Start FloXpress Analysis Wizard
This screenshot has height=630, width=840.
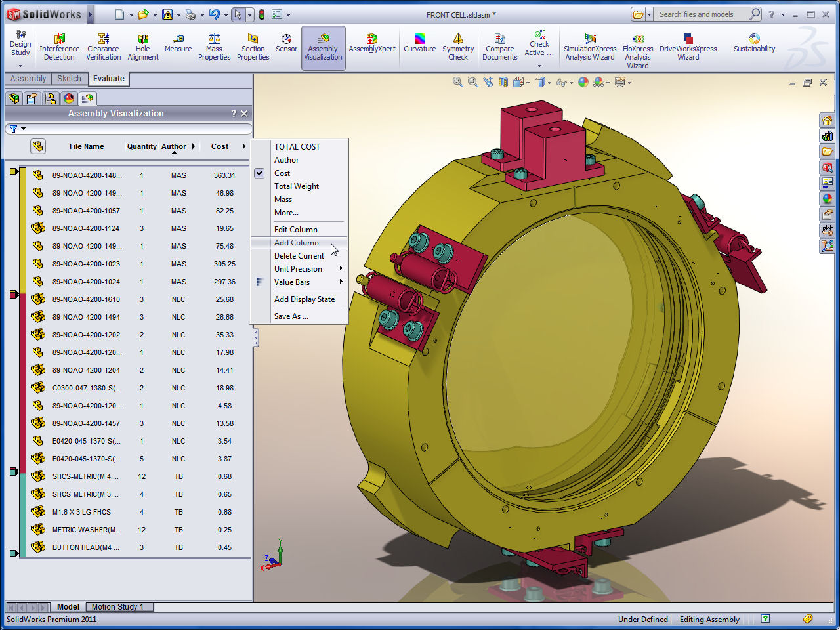[638, 51]
